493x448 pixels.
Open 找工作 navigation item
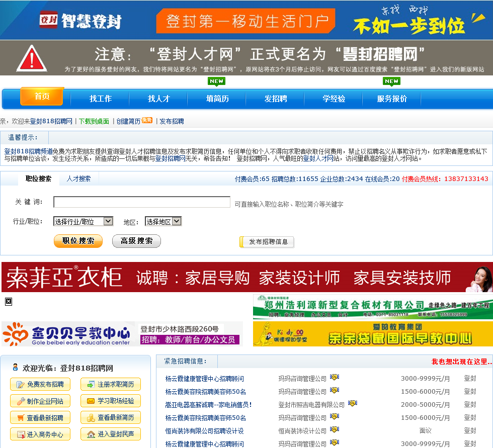(100, 99)
